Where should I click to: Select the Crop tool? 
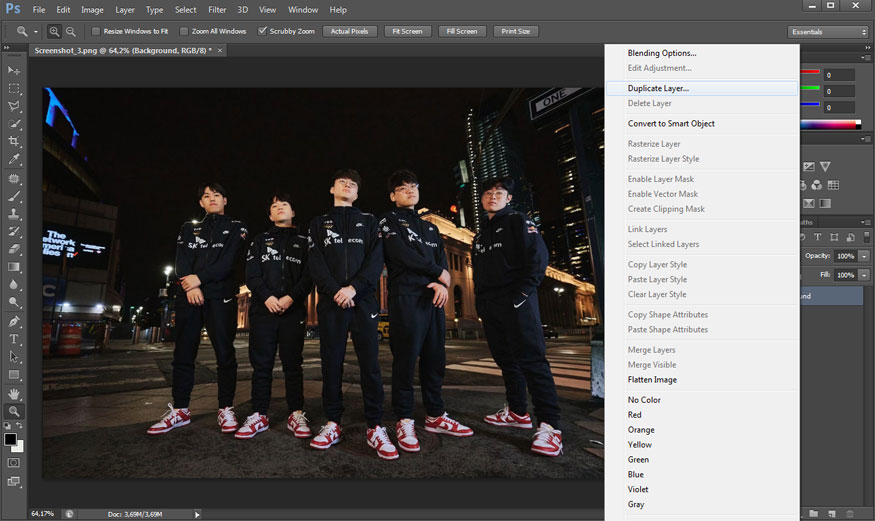pos(13,141)
